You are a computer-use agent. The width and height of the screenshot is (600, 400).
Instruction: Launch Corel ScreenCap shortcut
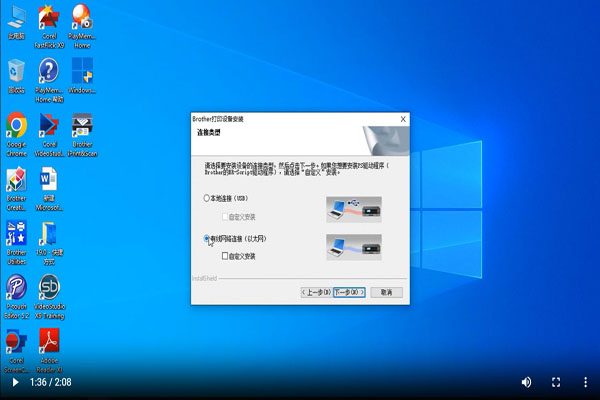pos(16,351)
